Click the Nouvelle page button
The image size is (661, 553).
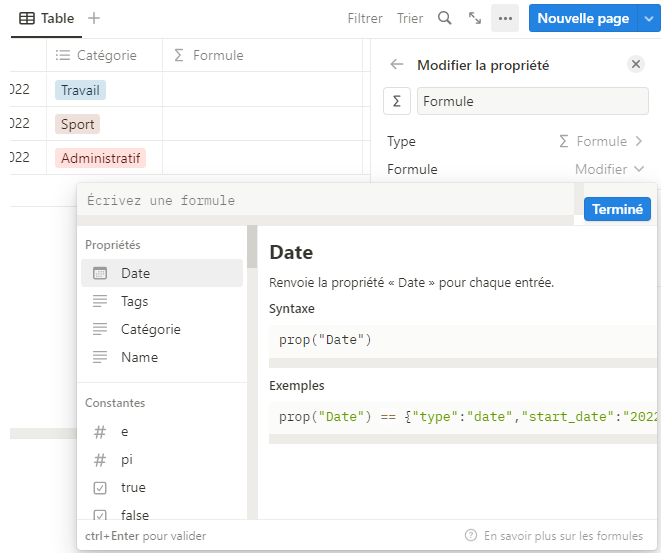583,18
